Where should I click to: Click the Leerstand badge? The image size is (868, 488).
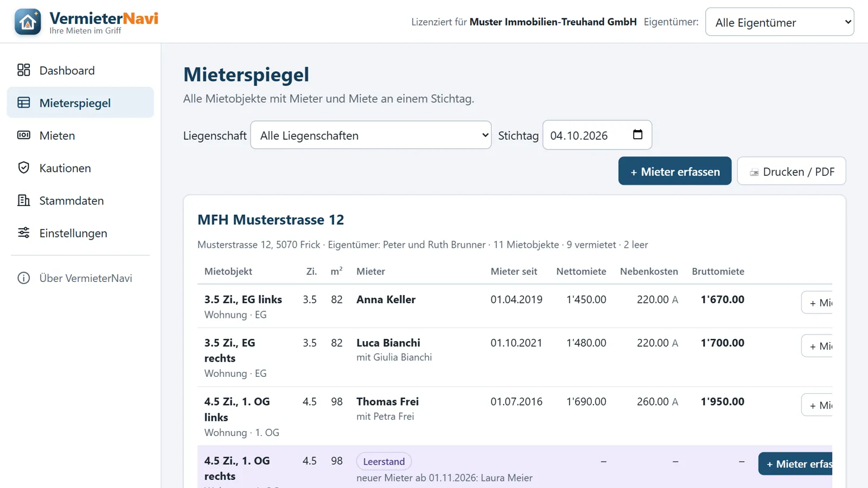(x=384, y=461)
